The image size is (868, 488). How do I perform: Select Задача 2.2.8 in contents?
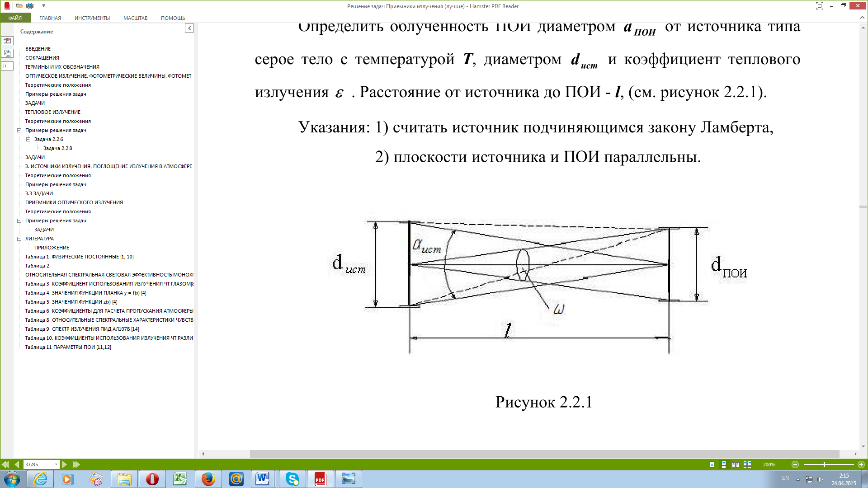(57, 148)
